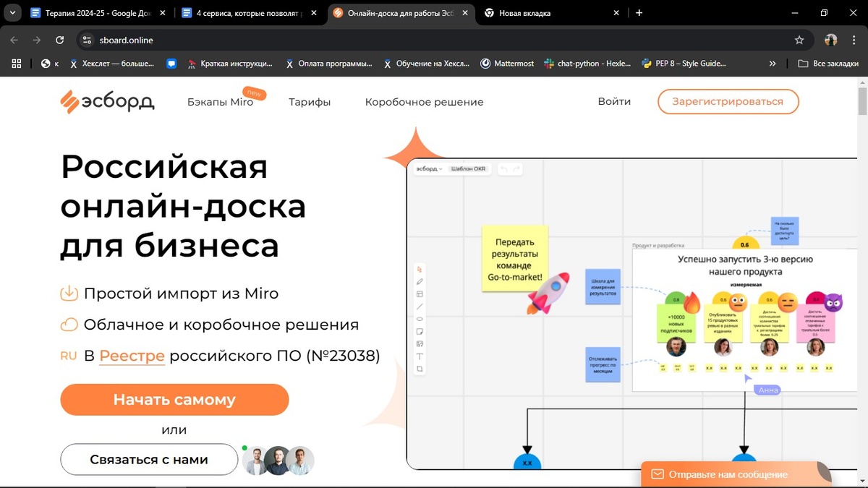Show hidden bookmarks with double chevron
868x488 pixels.
[773, 64]
